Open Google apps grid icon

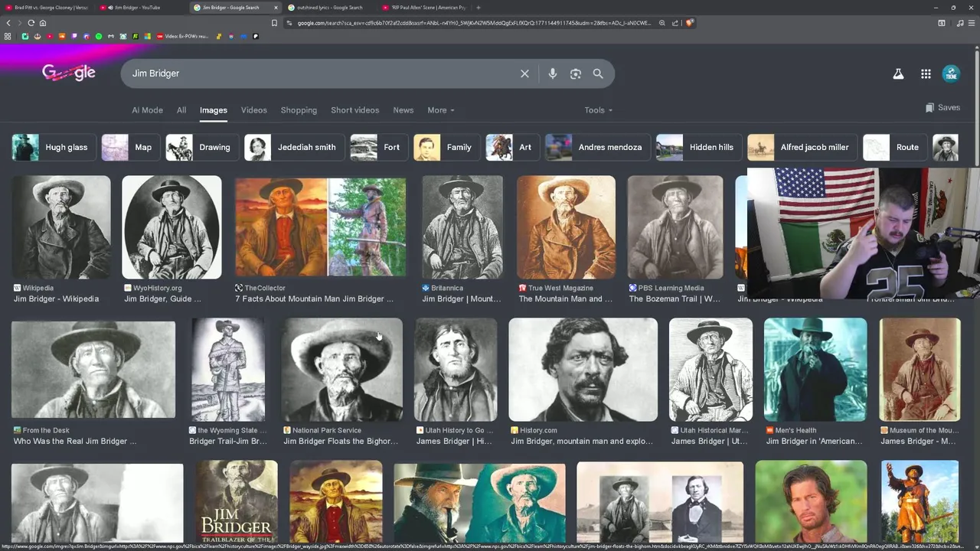point(926,73)
